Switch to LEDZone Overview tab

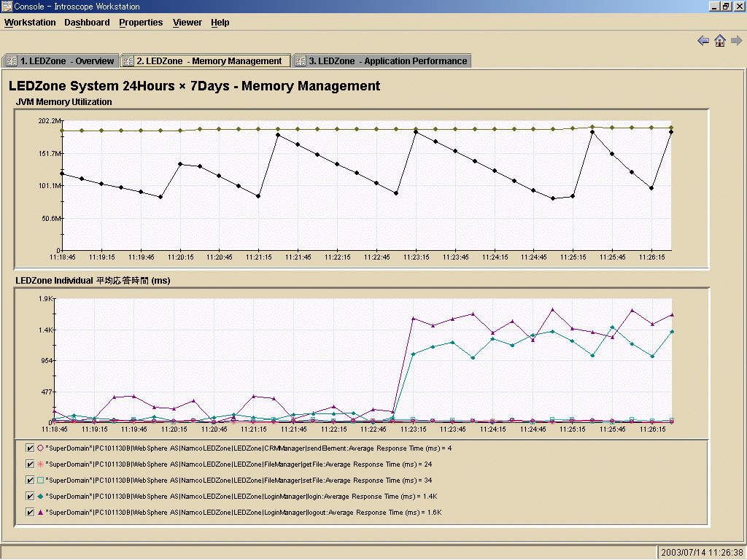pyautogui.click(x=61, y=61)
